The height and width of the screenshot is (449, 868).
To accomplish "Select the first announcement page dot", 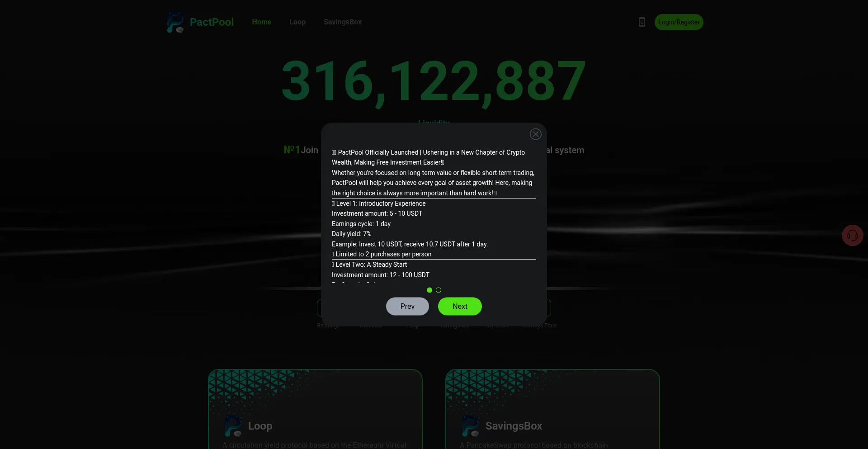I will (429, 290).
